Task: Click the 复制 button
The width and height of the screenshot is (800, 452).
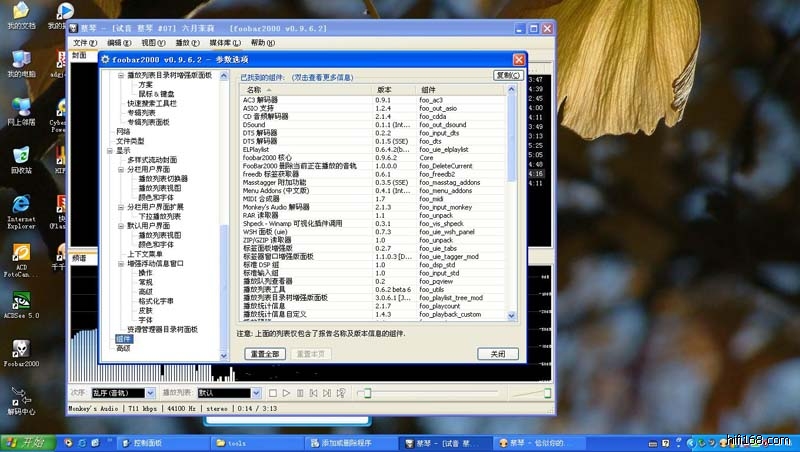Action: (x=508, y=75)
